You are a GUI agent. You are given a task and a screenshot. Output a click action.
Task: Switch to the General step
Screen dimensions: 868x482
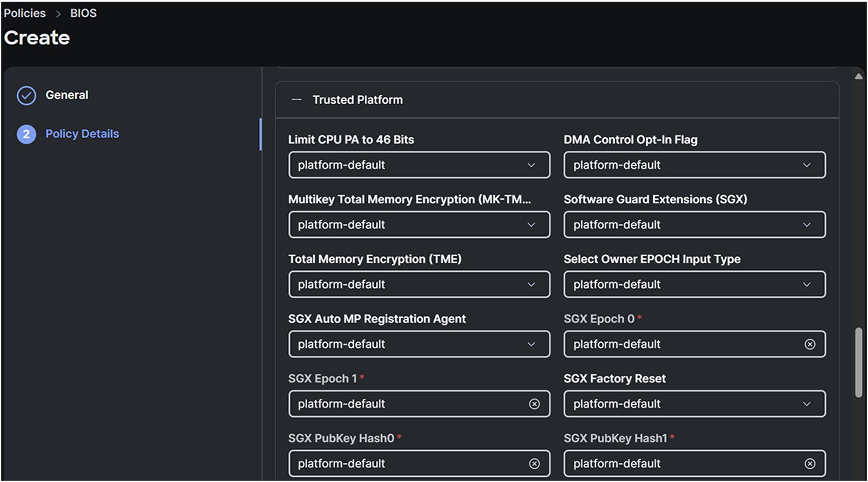click(x=67, y=95)
